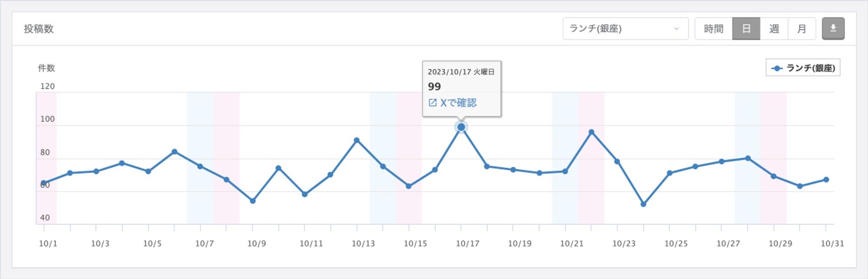
Task: Click the 10/24 lowest data point
Action: pyautogui.click(x=643, y=204)
